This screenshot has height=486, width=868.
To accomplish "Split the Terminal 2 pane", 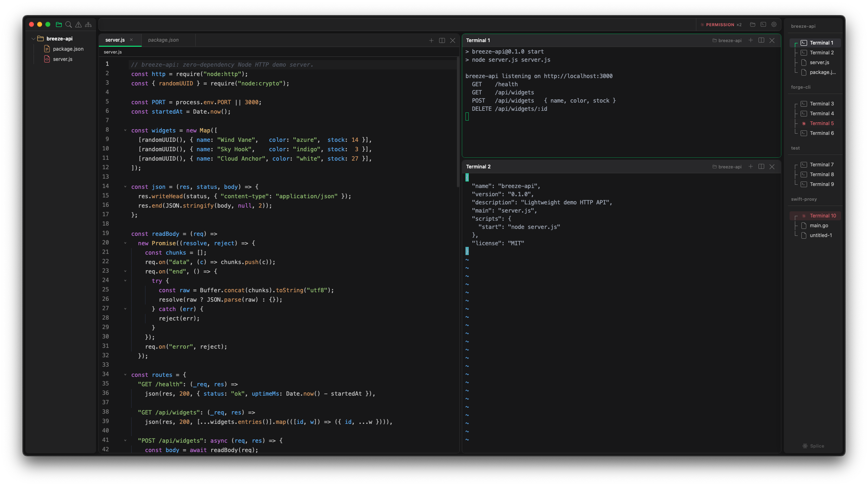I will [x=761, y=167].
